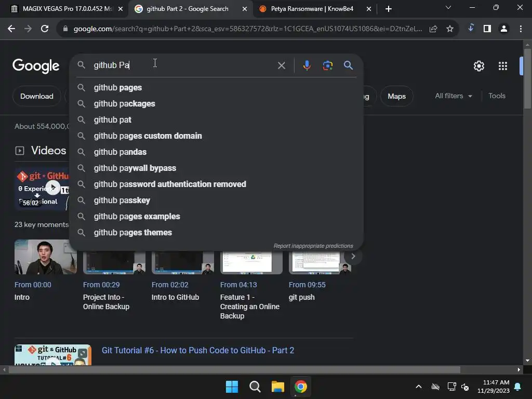
Task: Choose 'github pages examples' suggestion
Action: [x=216, y=217]
